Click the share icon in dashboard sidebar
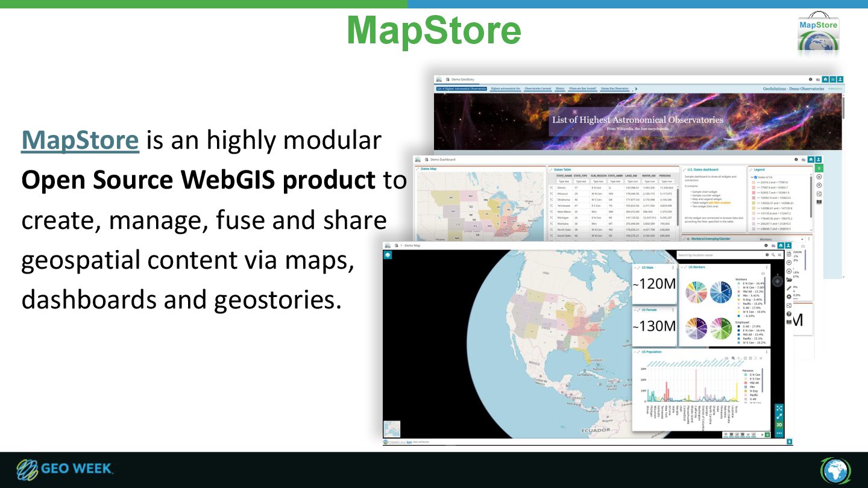 pos(819,194)
